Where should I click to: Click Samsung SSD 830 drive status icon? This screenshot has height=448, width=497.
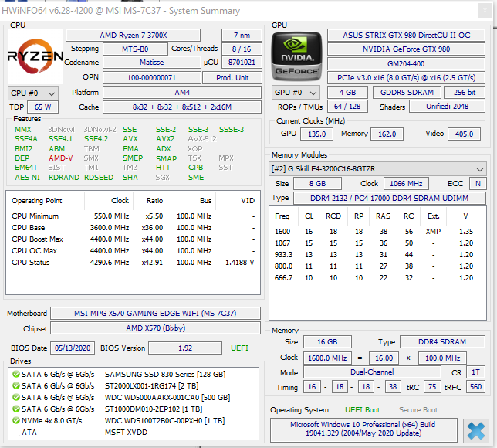pyautogui.click(x=16, y=374)
